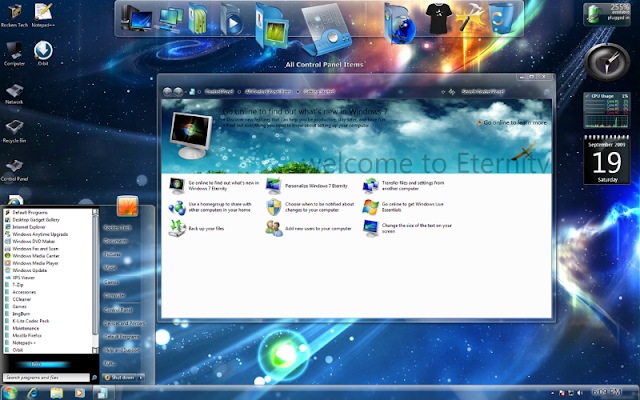Click Go online to learn more link
640x400 pixels.
click(512, 122)
